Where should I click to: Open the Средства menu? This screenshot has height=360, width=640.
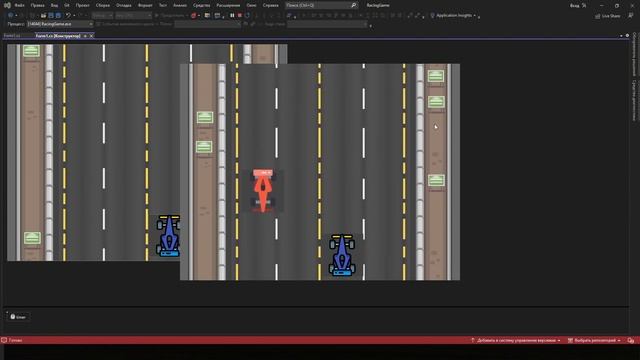point(202,5)
